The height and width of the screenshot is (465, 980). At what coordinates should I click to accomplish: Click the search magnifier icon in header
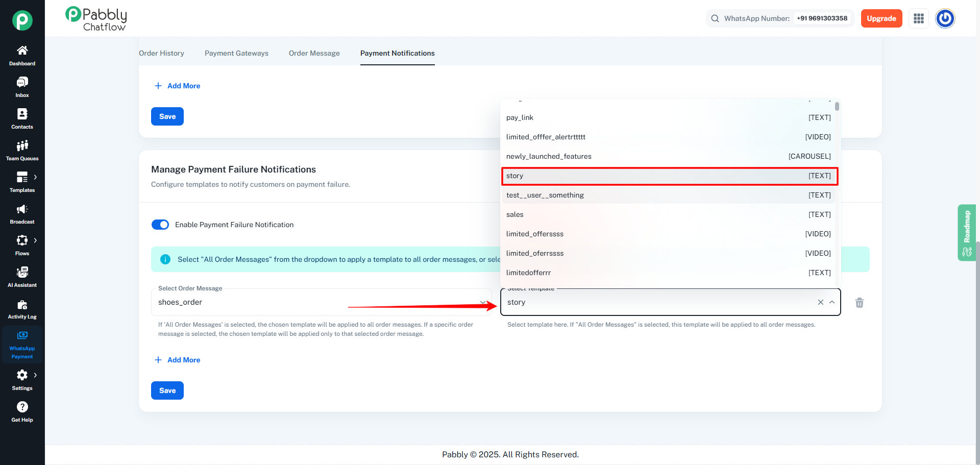[715, 18]
